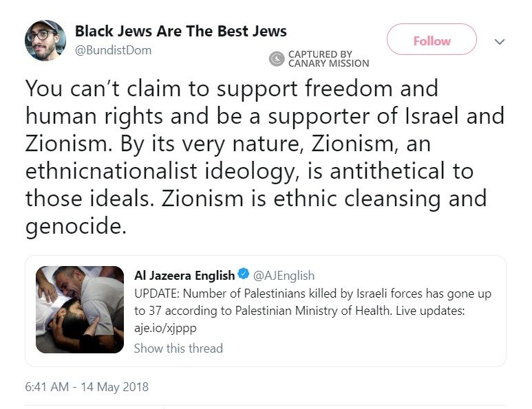This screenshot has height=409, width=532.
Task: Click the @BundistDom handle
Action: pyautogui.click(x=112, y=50)
